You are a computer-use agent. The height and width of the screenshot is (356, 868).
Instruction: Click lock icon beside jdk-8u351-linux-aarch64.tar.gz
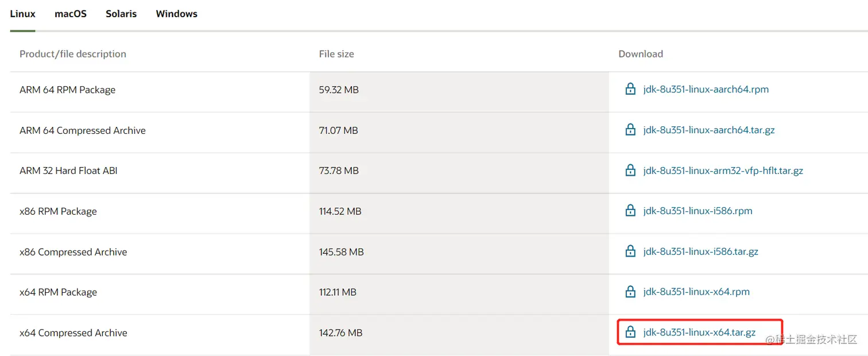point(630,130)
